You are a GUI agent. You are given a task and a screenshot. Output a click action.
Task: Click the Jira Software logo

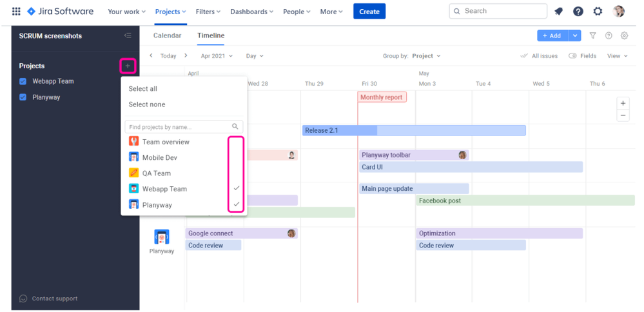pyautogui.click(x=60, y=12)
